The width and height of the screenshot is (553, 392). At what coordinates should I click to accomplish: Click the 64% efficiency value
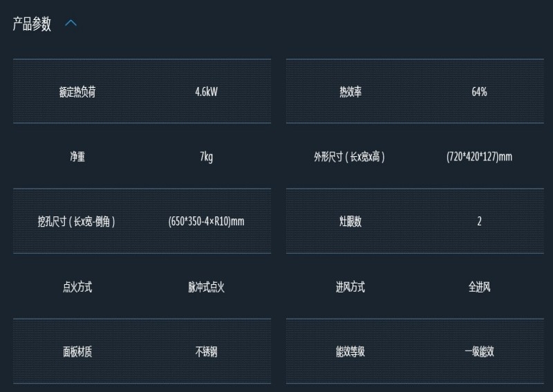pyautogui.click(x=479, y=92)
